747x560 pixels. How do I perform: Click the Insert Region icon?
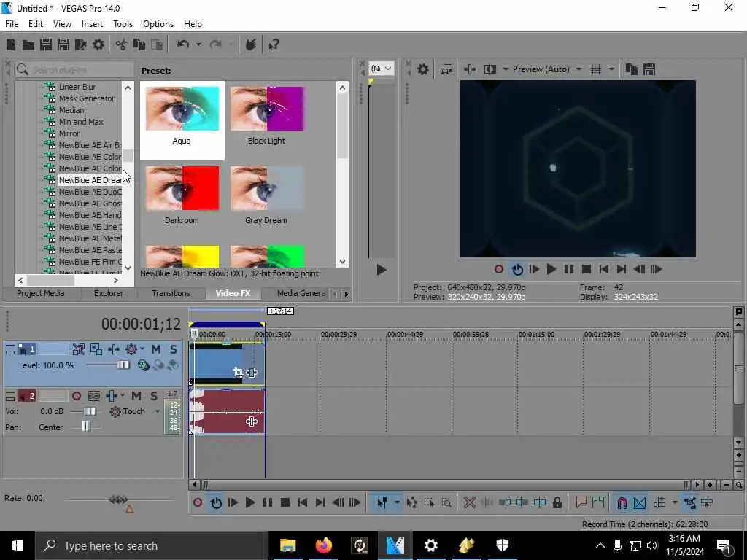coord(598,502)
